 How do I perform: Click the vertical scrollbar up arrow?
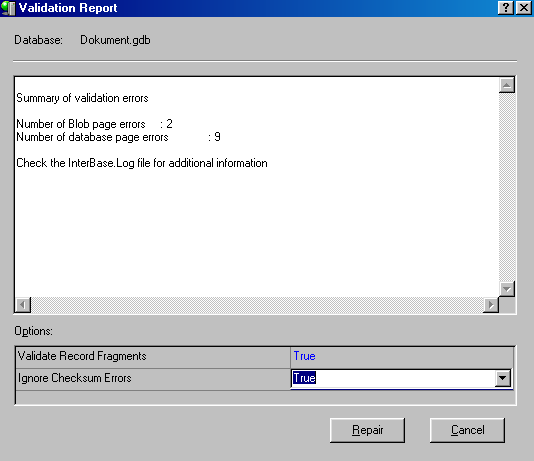coord(507,85)
